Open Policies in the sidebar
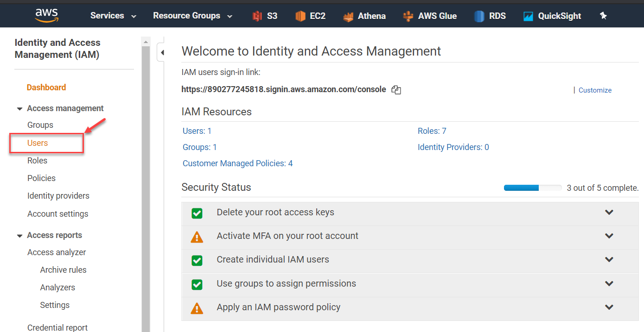644x332 pixels. click(41, 178)
